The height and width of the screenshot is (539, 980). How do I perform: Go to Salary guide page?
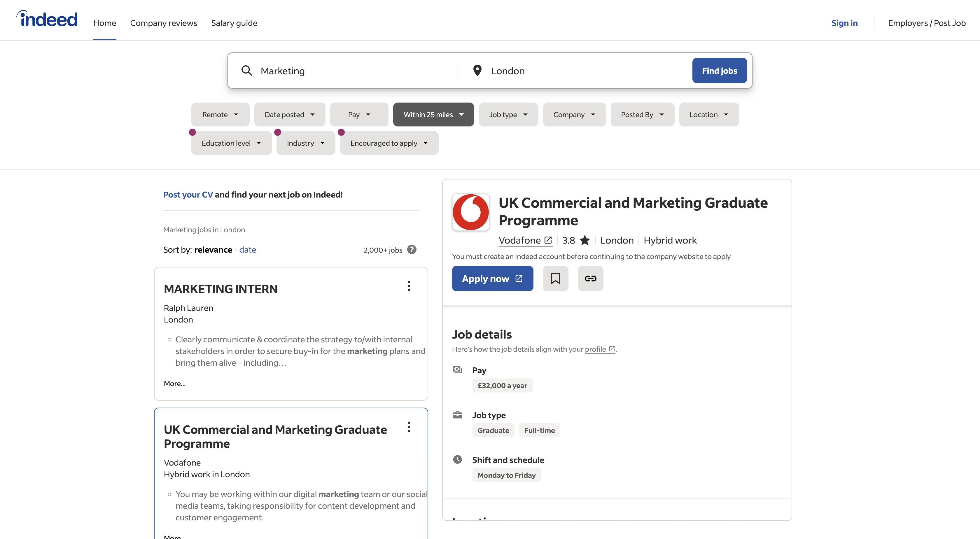point(234,23)
